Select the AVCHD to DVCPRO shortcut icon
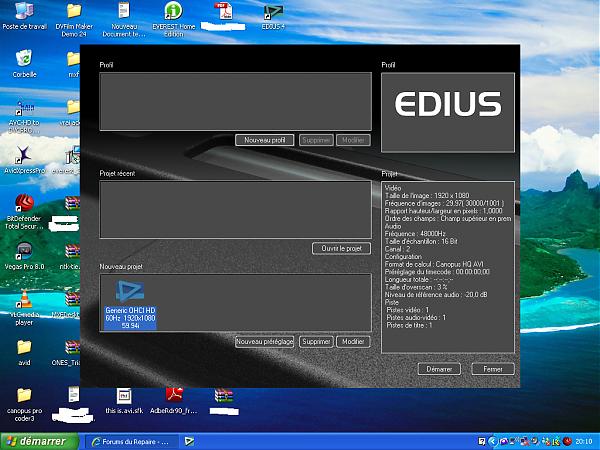Viewport: 600px width, 450px height. [24, 116]
